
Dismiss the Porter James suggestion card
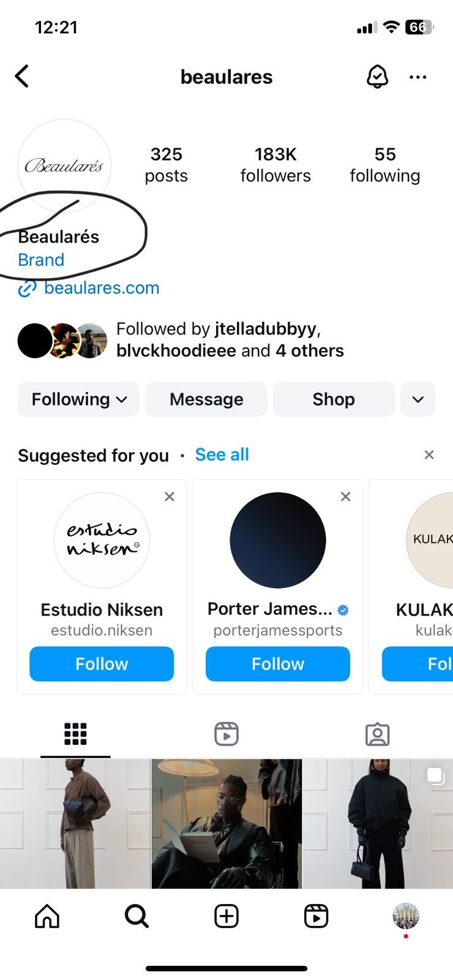[346, 497]
